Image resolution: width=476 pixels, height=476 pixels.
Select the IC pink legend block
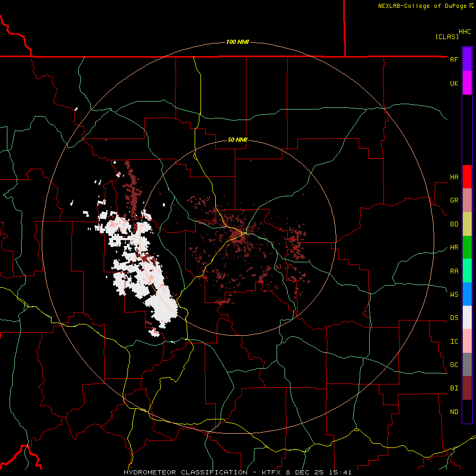(467, 341)
